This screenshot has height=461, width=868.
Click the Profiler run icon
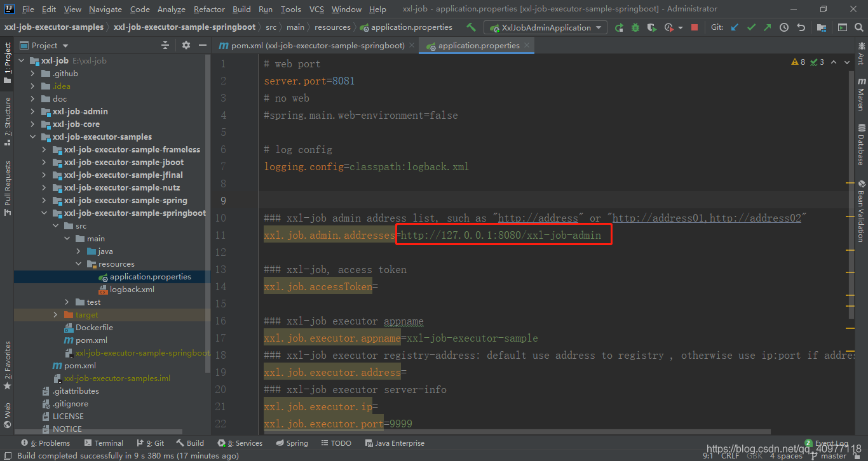(x=668, y=27)
